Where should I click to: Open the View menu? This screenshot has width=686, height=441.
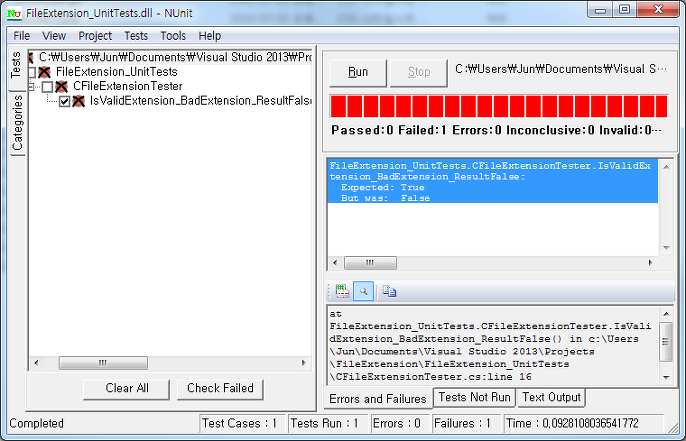point(54,36)
